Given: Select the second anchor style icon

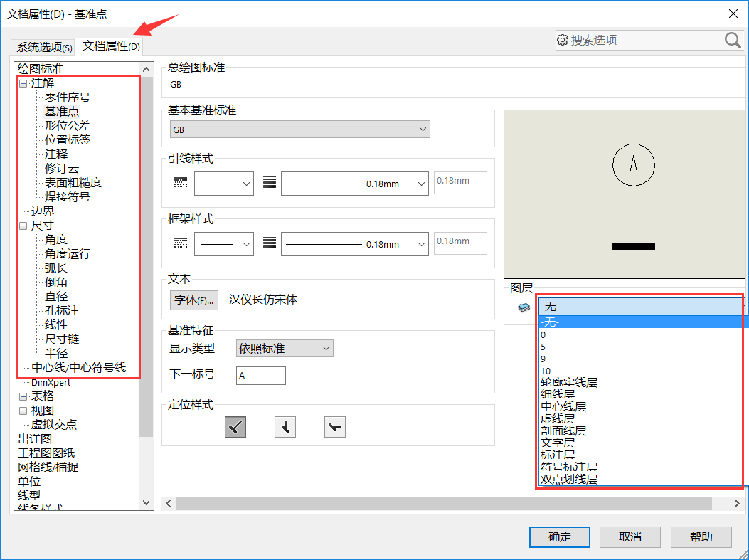Looking at the screenshot, I should pyautogui.click(x=285, y=427).
